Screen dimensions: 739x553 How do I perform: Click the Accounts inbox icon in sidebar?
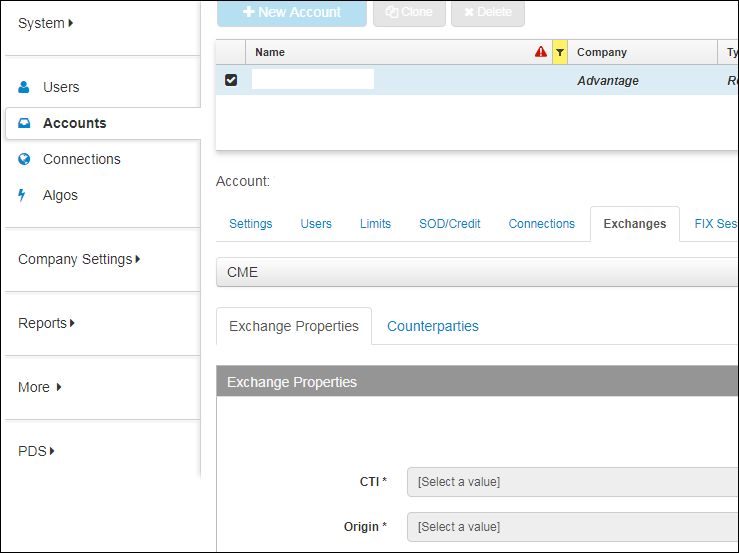[24, 123]
